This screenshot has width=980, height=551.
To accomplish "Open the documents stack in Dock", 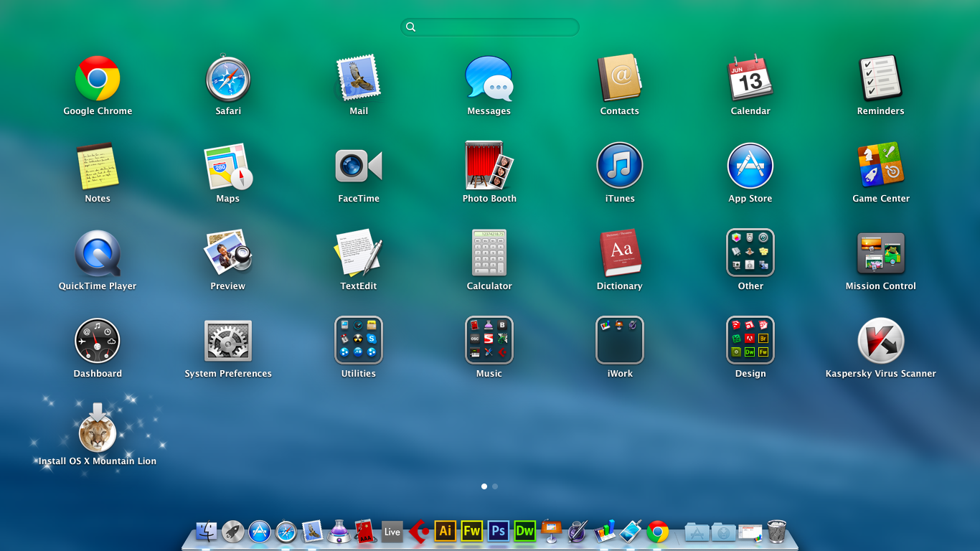I will point(750,532).
